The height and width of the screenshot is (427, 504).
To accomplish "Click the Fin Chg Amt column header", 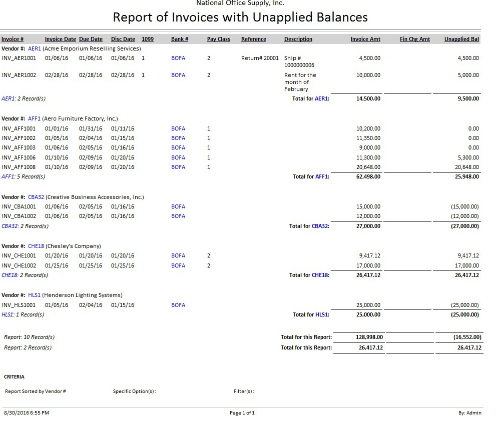I will (415, 39).
